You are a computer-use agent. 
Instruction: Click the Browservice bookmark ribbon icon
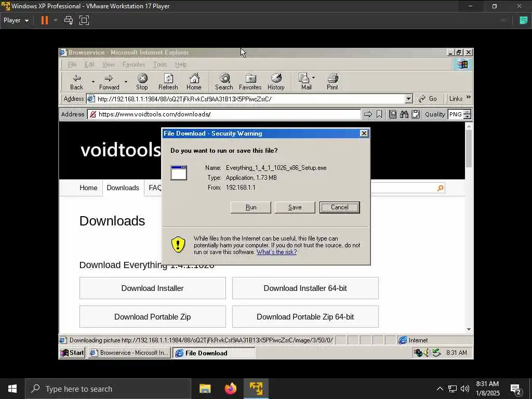tap(379, 114)
